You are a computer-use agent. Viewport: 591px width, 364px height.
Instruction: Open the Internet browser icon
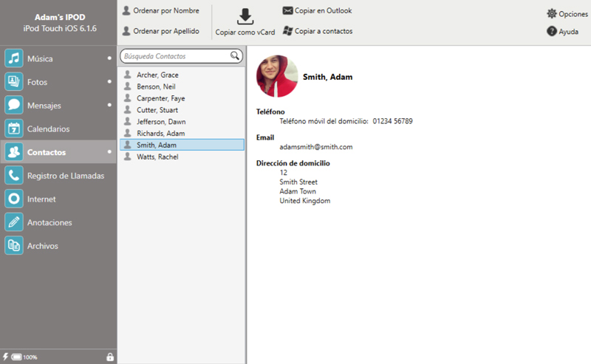click(x=14, y=199)
